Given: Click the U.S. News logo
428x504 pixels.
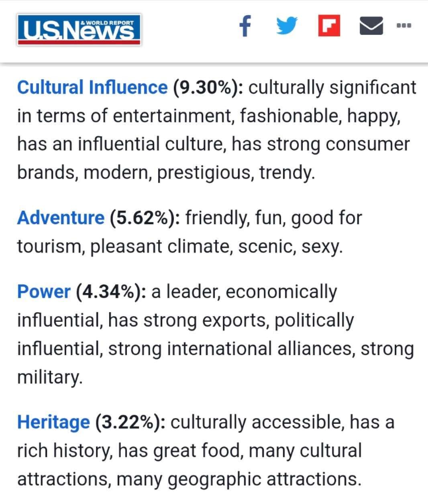Looking at the screenshot, I should point(79,30).
